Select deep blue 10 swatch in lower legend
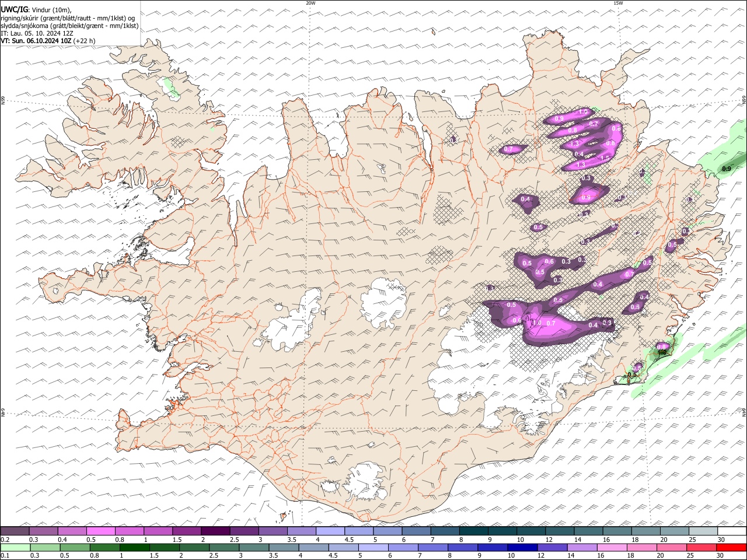The width and height of the screenshot is (747, 560). coord(522,547)
